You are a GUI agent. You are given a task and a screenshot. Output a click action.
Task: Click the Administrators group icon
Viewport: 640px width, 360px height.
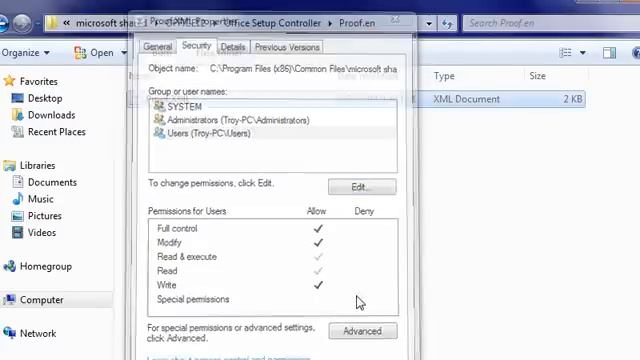pyautogui.click(x=159, y=120)
